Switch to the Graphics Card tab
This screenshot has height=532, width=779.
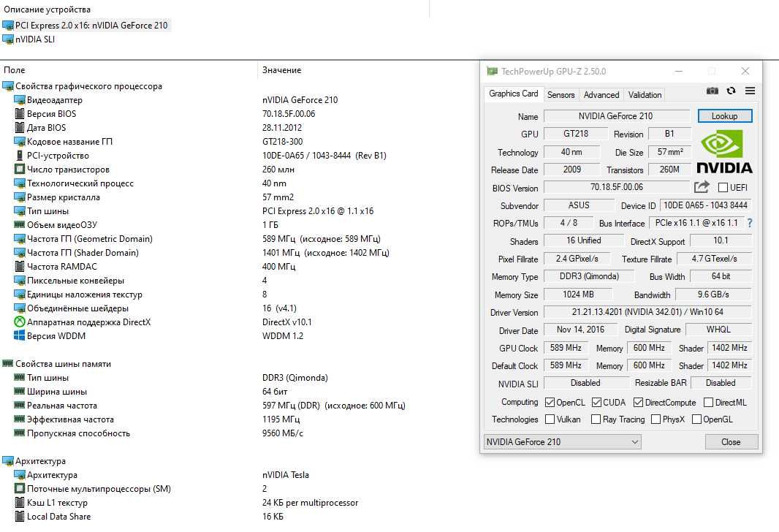513,94
